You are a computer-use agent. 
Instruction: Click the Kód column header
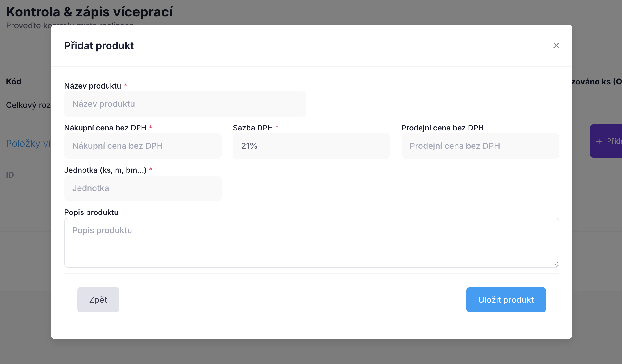click(x=14, y=82)
